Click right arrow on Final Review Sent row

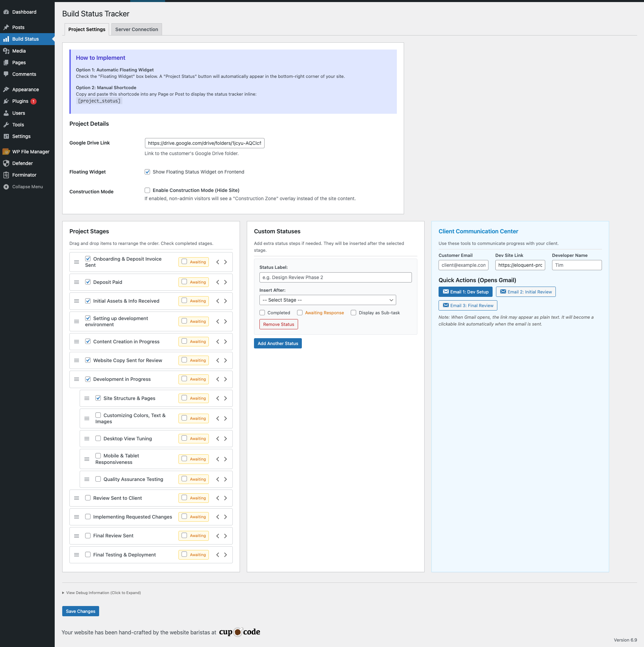click(226, 536)
